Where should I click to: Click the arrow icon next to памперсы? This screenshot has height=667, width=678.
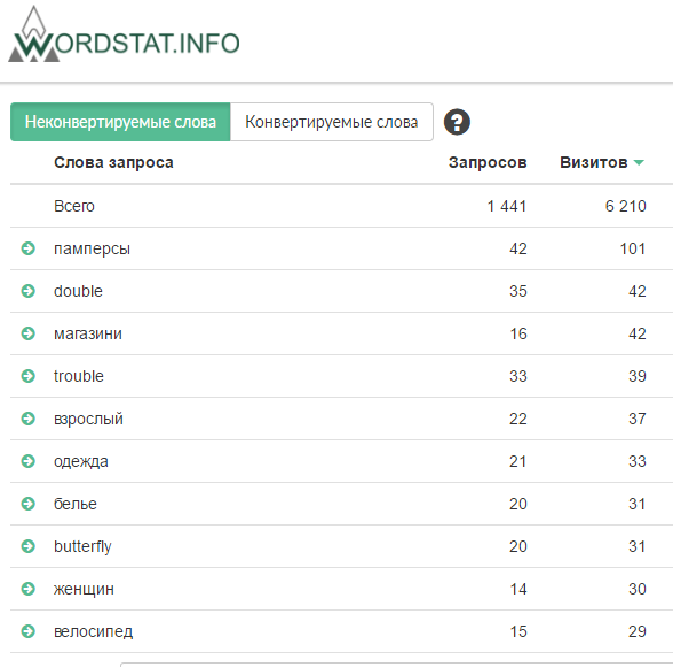28,249
